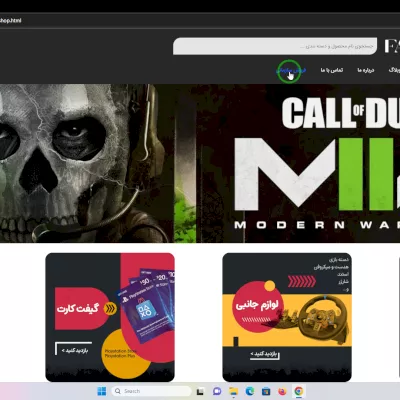Open the Windows Start menu
The height and width of the screenshot is (400, 400).
(x=101, y=391)
